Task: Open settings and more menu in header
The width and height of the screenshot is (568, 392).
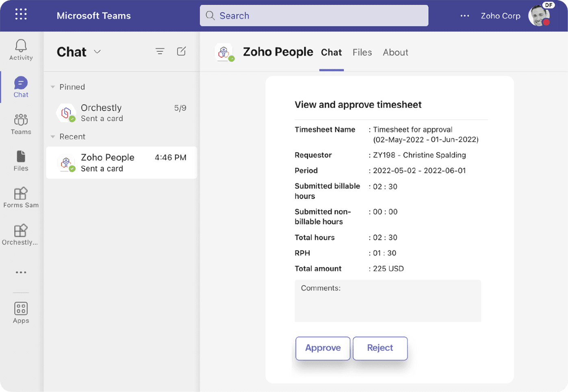Action: (464, 16)
